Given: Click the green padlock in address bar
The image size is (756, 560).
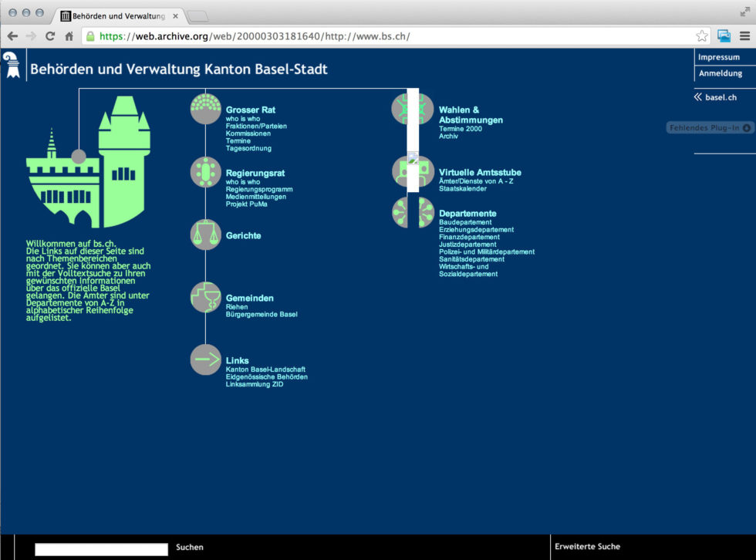Looking at the screenshot, I should (x=90, y=36).
